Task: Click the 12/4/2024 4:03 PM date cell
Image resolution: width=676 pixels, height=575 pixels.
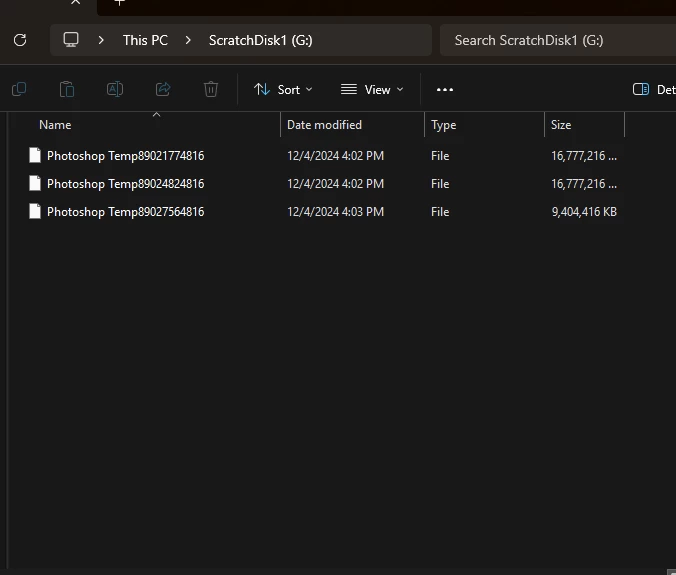Action: coord(335,212)
